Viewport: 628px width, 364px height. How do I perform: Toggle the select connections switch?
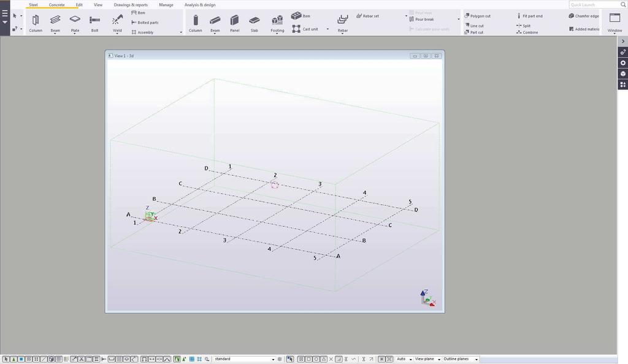(x=13, y=359)
